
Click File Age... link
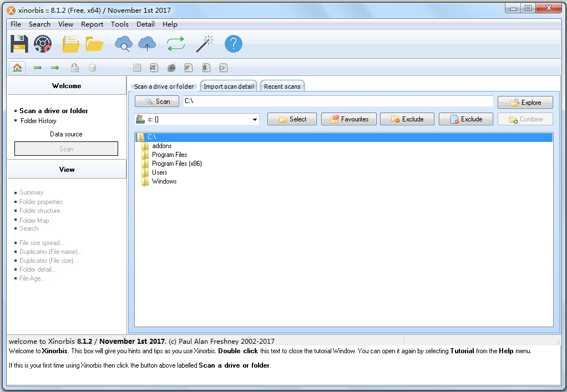[32, 278]
